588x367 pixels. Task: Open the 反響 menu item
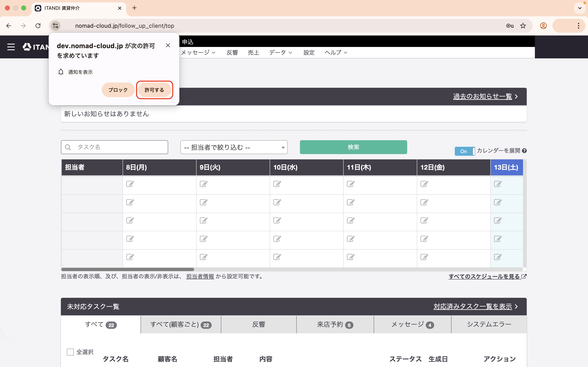(x=232, y=52)
